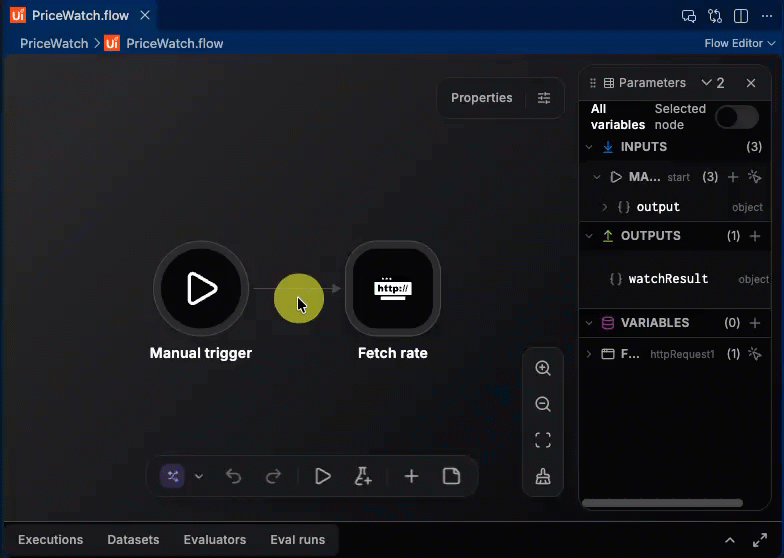Open the Eval runs tab
This screenshot has width=784, height=558.
[x=298, y=540]
